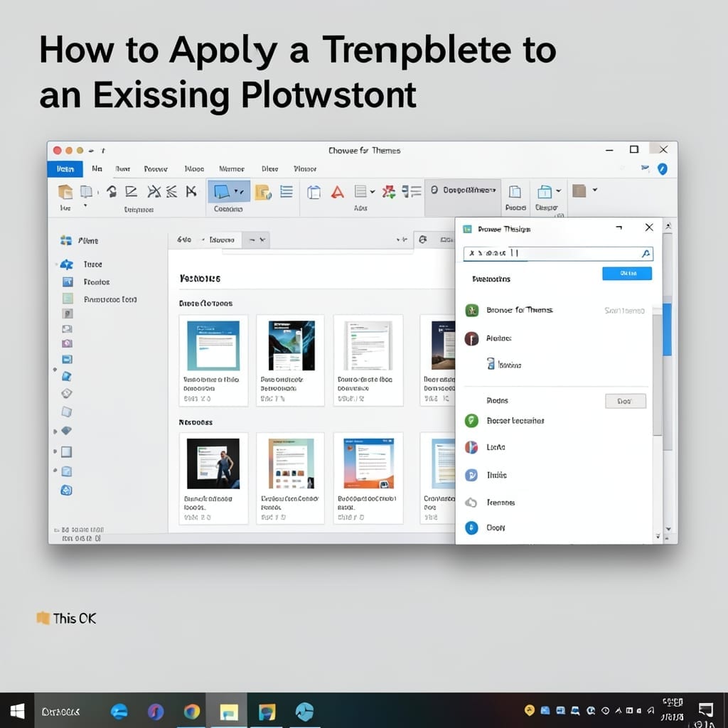Click the blue star icon in the sidebar

tap(67, 264)
